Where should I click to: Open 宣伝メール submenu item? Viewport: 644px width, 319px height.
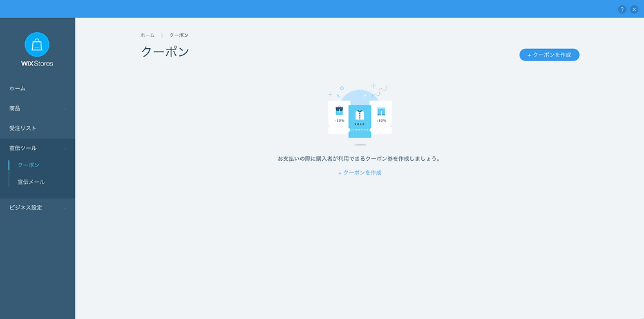(31, 181)
